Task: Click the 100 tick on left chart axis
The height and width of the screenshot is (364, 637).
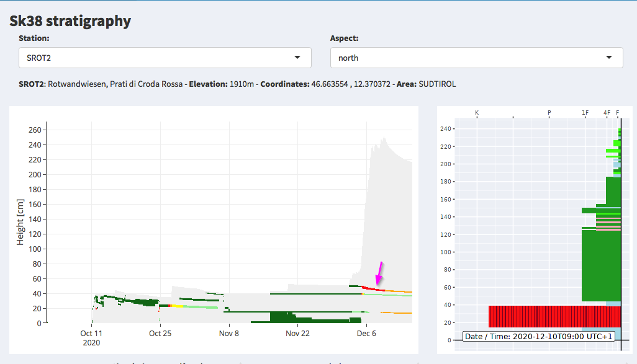Action: pyautogui.click(x=35, y=249)
